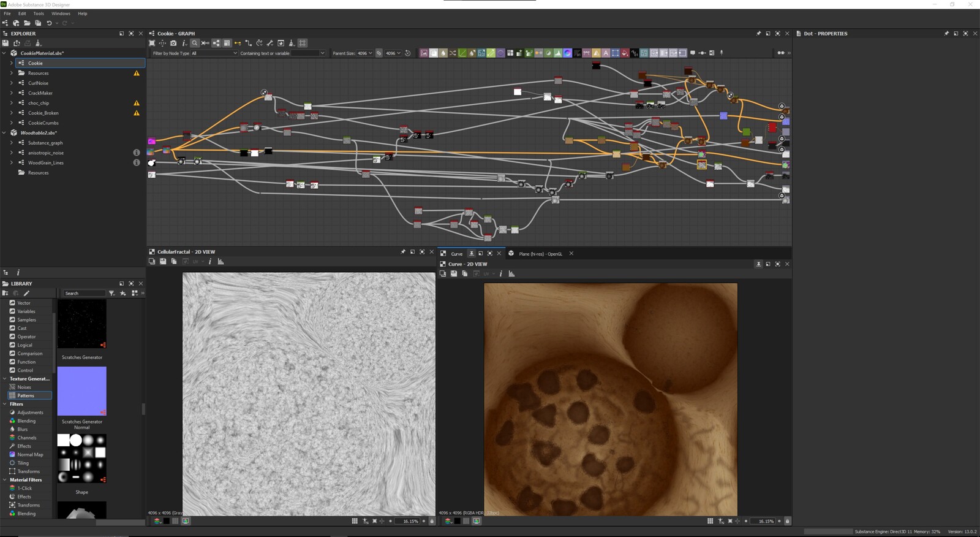The image size is (980, 537).
Task: Switch to the Plane (hi-res) - OpenGL tab
Action: [540, 254]
